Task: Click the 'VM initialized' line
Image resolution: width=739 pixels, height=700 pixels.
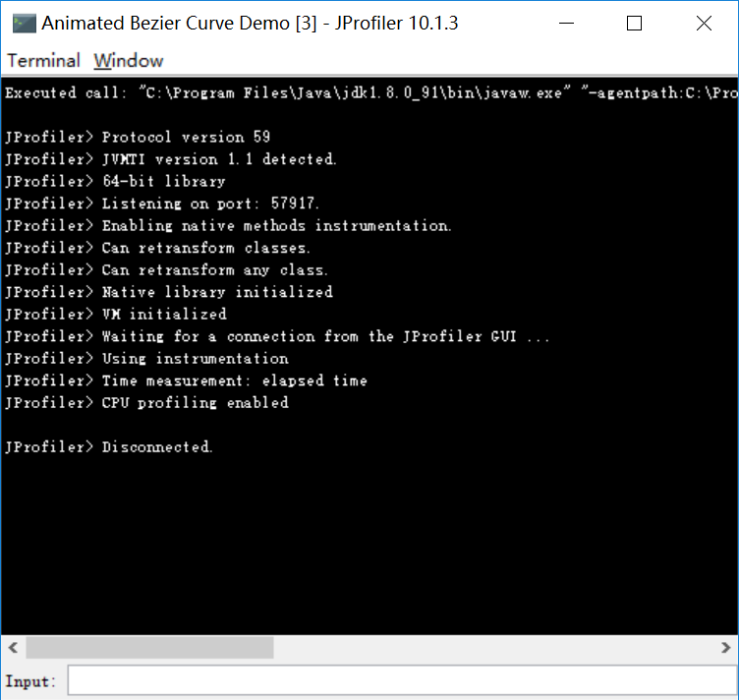Action: point(116,315)
